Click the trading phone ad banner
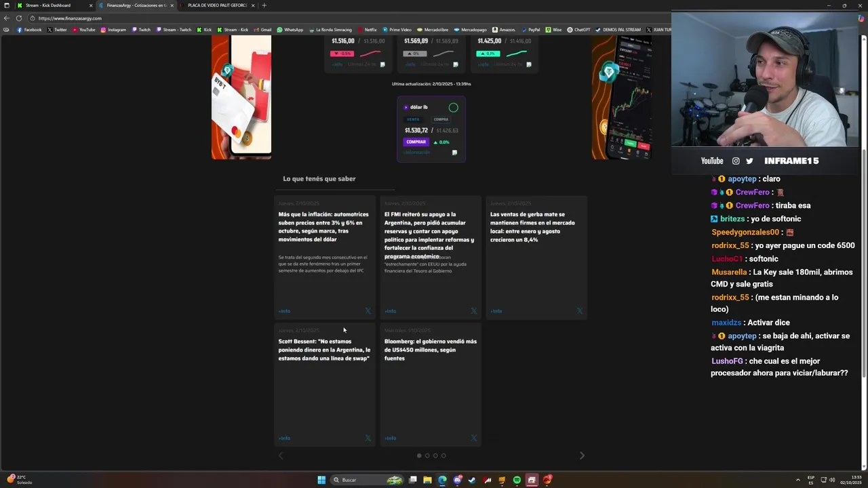The width and height of the screenshot is (868, 488). point(622,98)
